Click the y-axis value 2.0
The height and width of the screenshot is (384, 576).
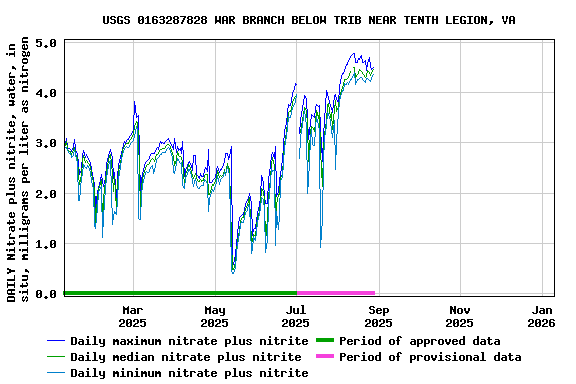(46, 194)
